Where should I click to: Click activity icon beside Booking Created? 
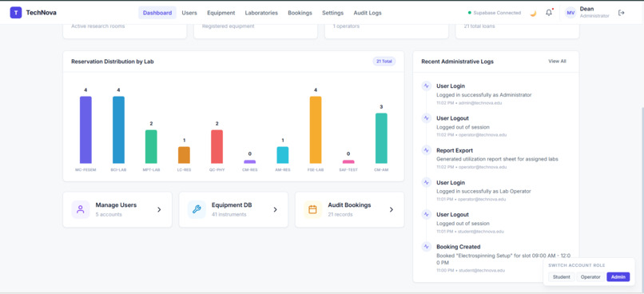click(427, 246)
